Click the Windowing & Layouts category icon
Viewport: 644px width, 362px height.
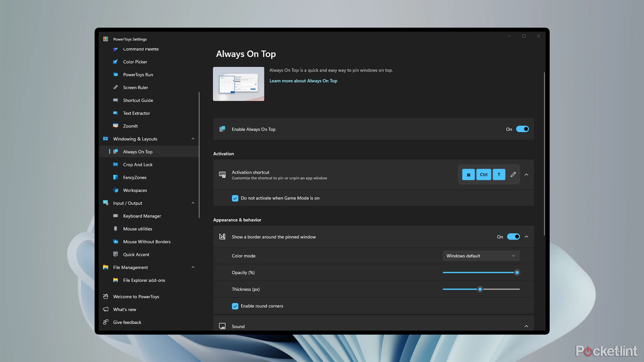tap(106, 139)
